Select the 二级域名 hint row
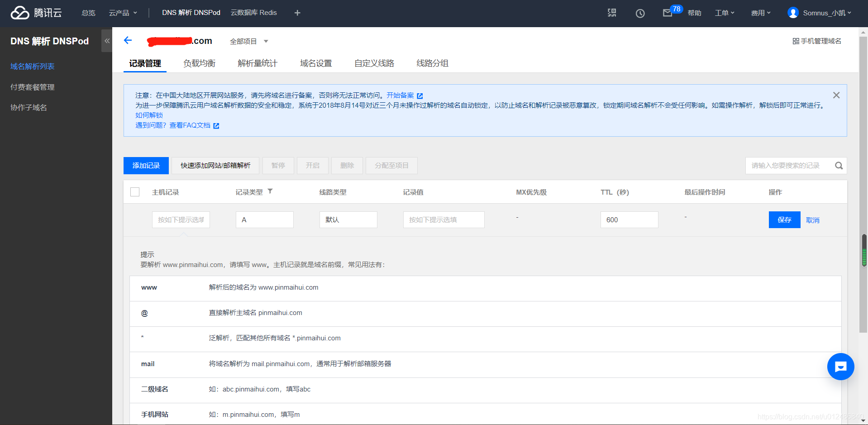The width and height of the screenshot is (868, 425). click(485, 390)
